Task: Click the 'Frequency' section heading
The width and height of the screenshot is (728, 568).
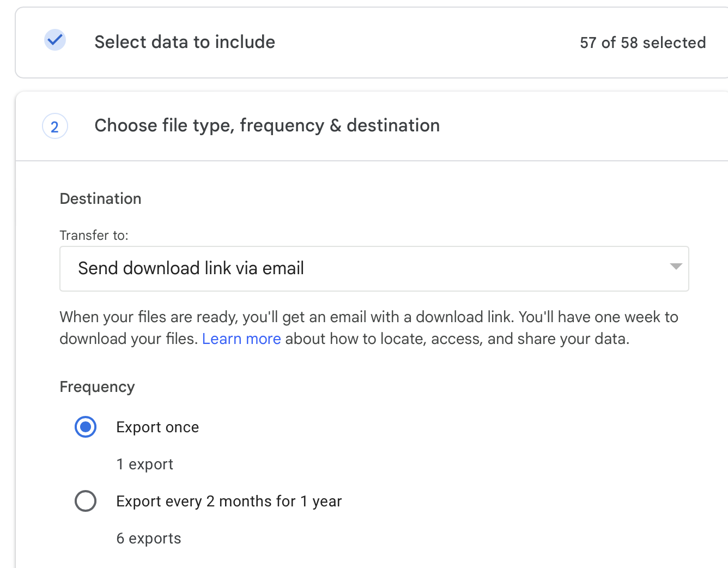Action: pos(97,387)
